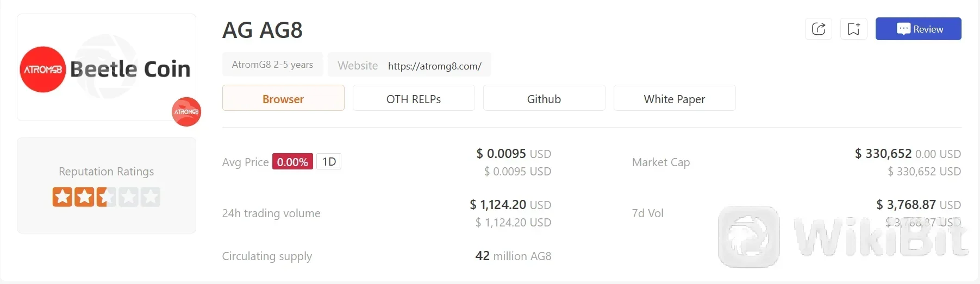The width and height of the screenshot is (980, 284).
Task: Click the Reputation Ratings panel label
Action: [107, 172]
